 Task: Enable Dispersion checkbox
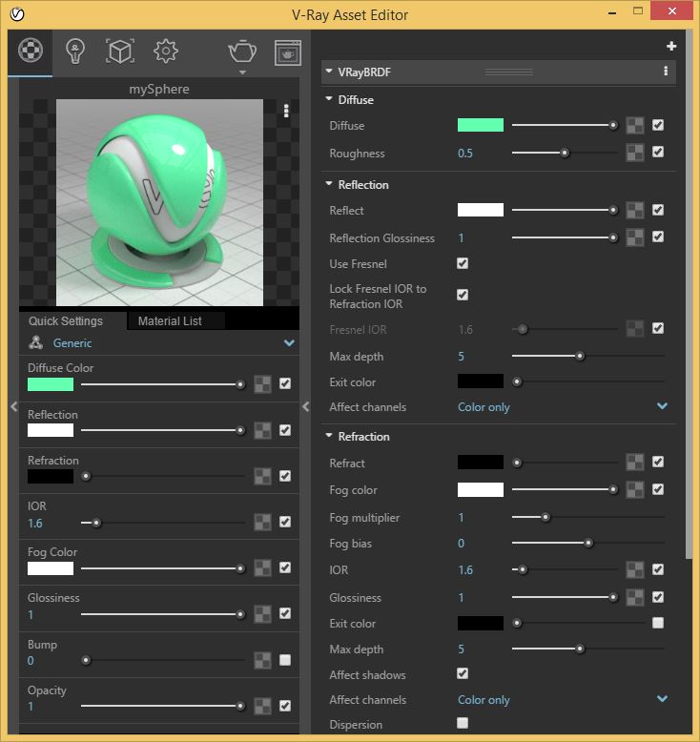coord(463,723)
